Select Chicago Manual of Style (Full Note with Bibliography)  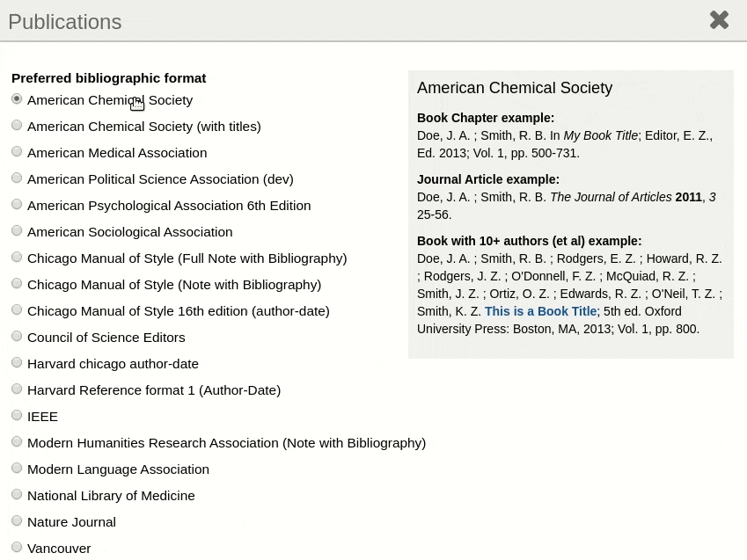pos(17,257)
